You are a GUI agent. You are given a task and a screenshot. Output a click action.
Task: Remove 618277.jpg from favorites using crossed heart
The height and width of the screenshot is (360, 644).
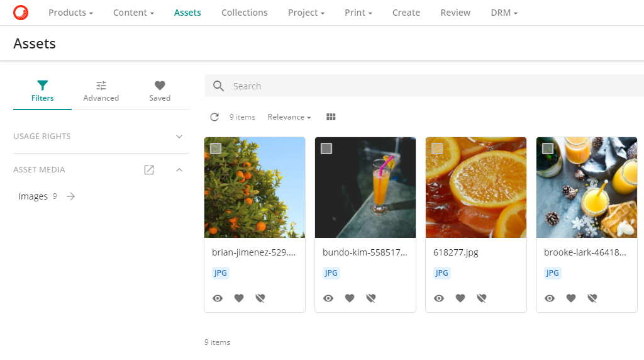(x=482, y=298)
